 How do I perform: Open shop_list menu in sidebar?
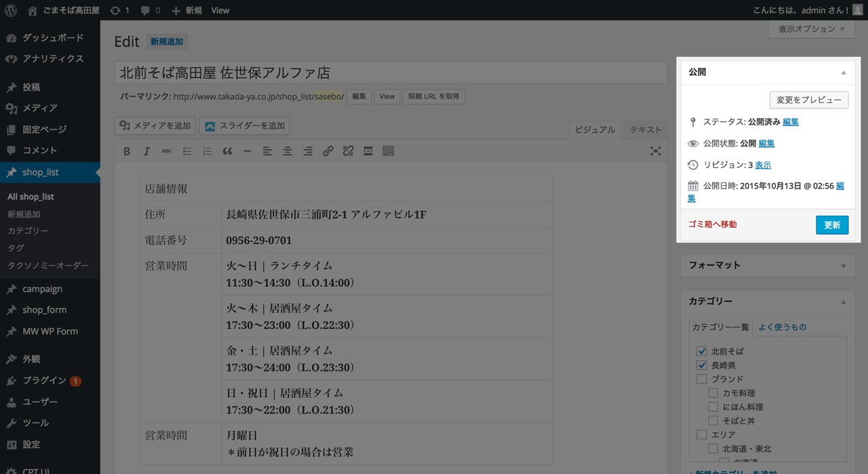click(50, 172)
